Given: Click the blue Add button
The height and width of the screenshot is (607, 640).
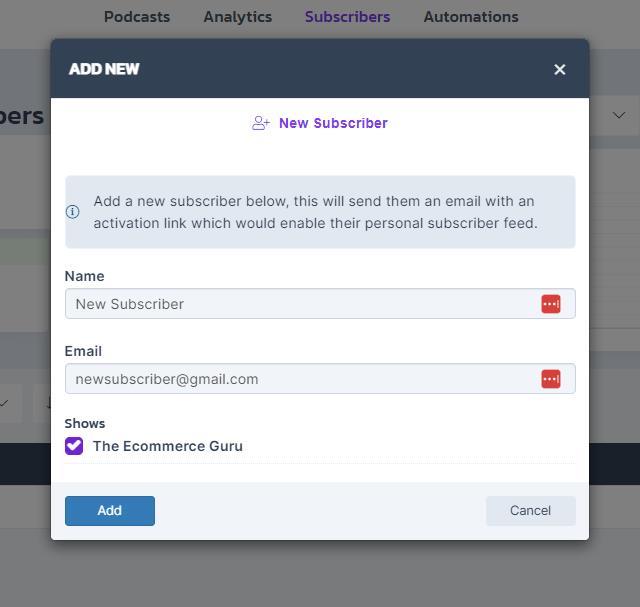Looking at the screenshot, I should pyautogui.click(x=110, y=511).
